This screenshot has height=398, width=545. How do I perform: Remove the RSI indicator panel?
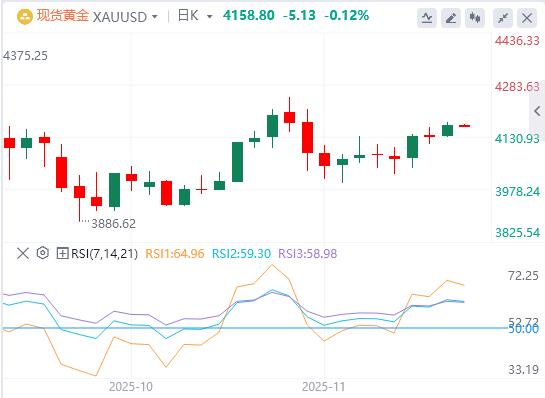tap(23, 253)
